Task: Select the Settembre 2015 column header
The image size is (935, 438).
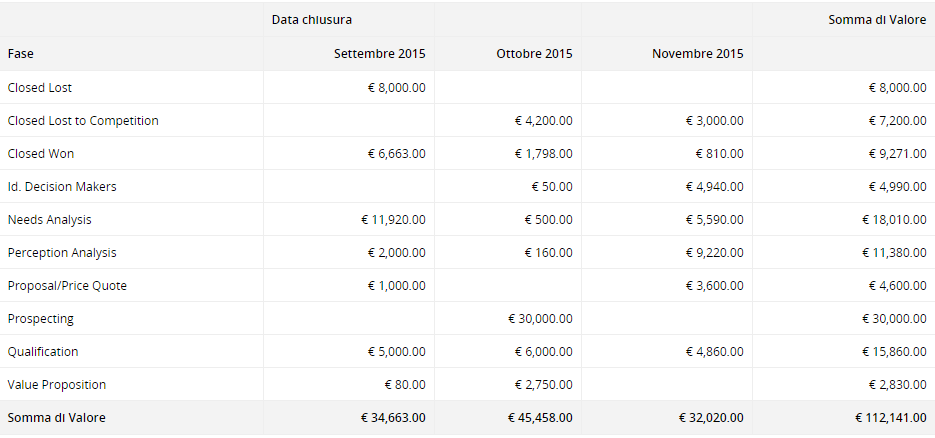Action: tap(379, 54)
